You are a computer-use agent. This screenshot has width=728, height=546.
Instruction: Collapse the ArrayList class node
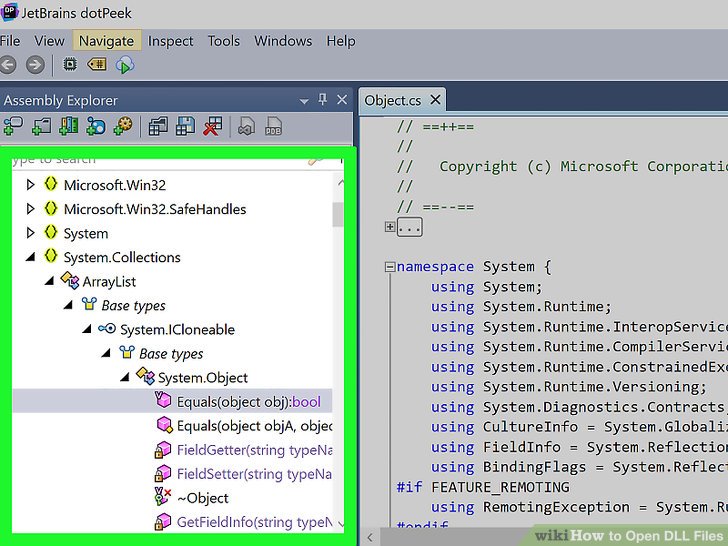click(x=49, y=281)
